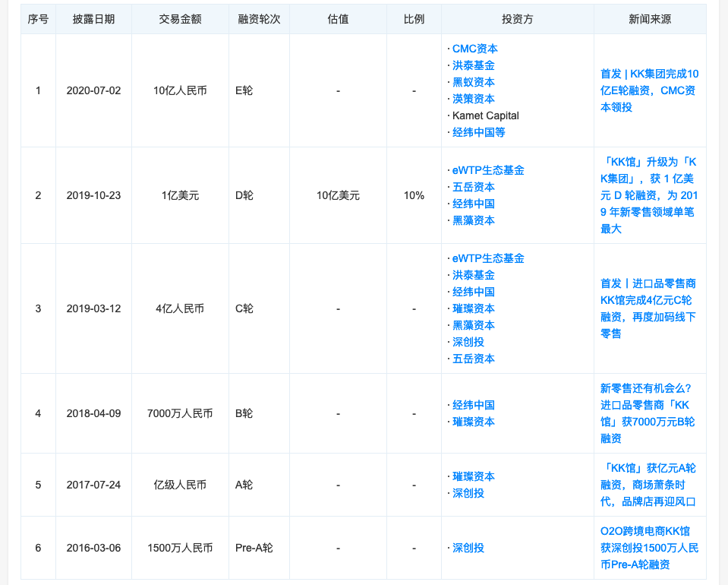Viewport: 728px width, 585px height.
Task: Click the 新闻来源 column header
Action: [x=650, y=19]
